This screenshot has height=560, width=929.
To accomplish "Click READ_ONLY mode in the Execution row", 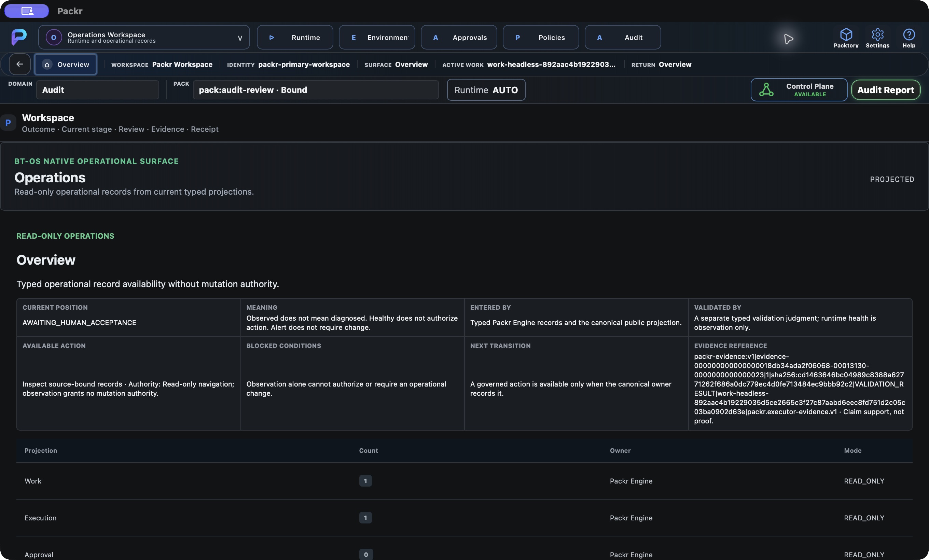I will (864, 518).
